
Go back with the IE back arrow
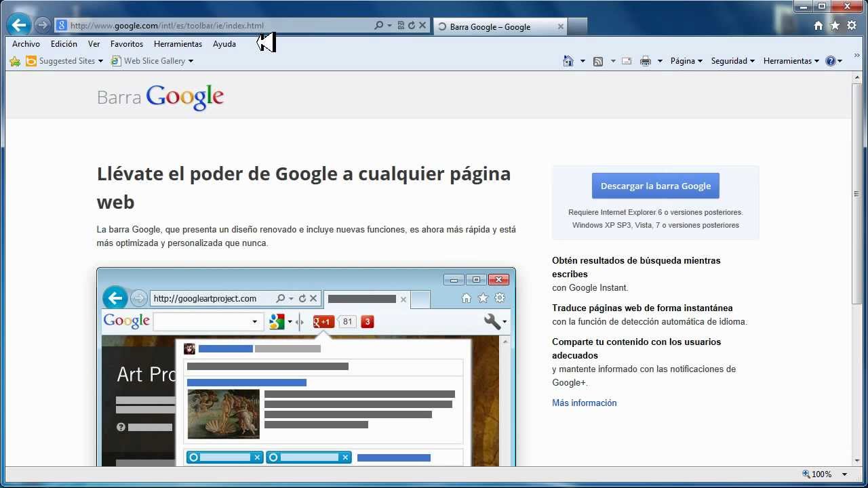[19, 26]
